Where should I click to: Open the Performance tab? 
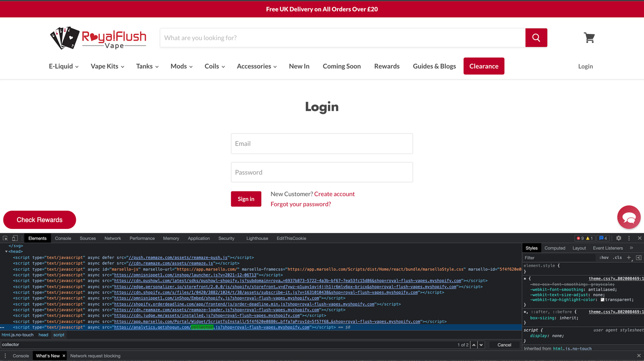pyautogui.click(x=142, y=238)
